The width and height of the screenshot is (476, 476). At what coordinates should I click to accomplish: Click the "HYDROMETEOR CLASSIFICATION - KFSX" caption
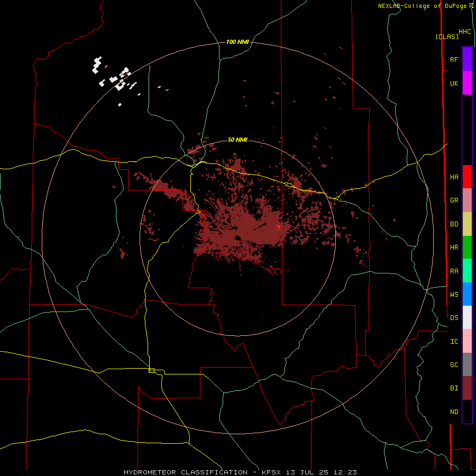point(202,472)
